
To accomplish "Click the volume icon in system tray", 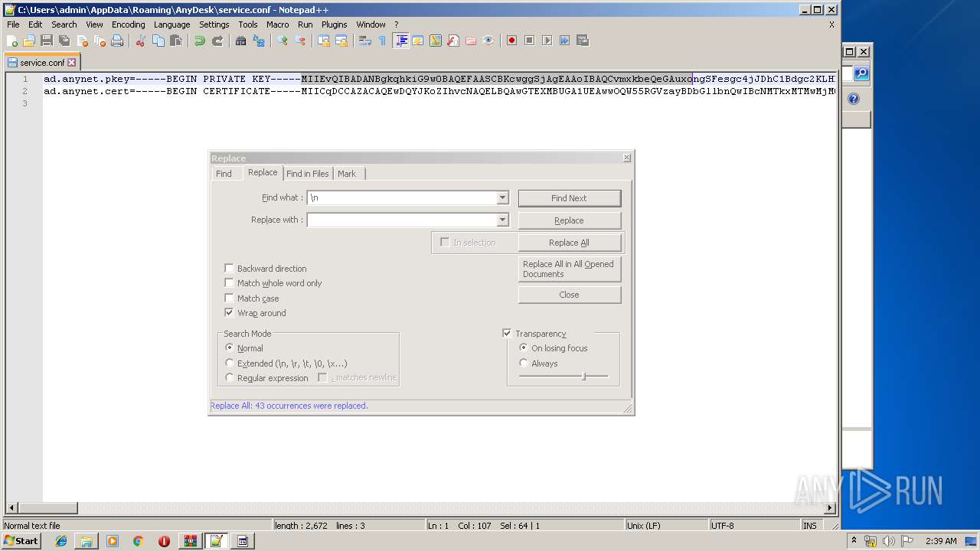I will pos(889,541).
